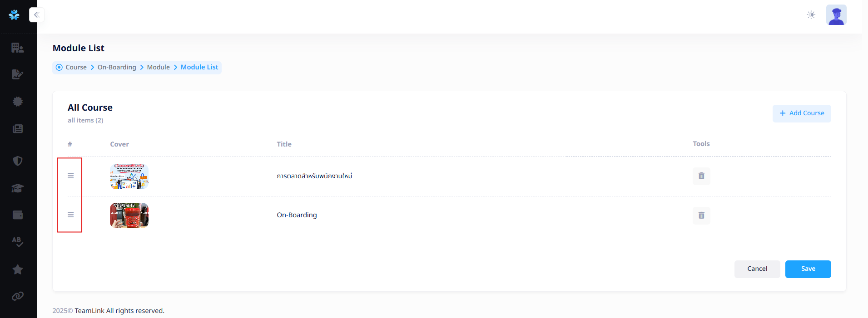Open the chain link icon in sidebar
The image size is (868, 318).
click(x=18, y=296)
